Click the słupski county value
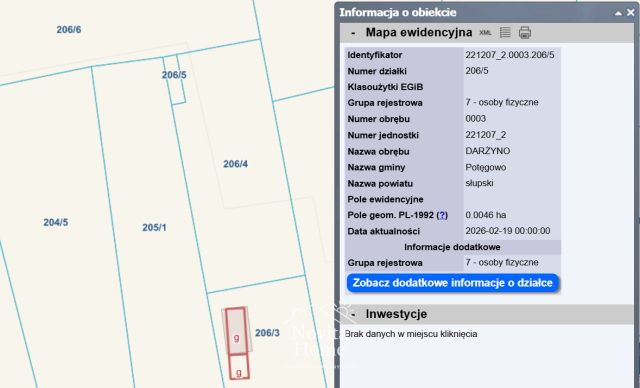Viewport: 640px width, 388px height. 479,183
